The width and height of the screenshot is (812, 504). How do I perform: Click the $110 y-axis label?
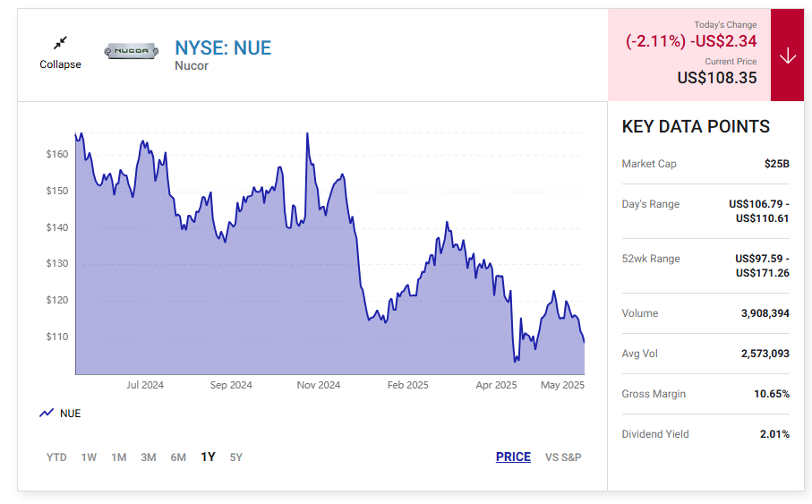[57, 337]
